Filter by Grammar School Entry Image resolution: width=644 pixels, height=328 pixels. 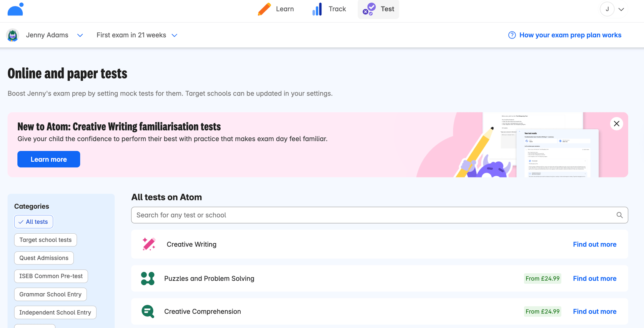(50, 294)
